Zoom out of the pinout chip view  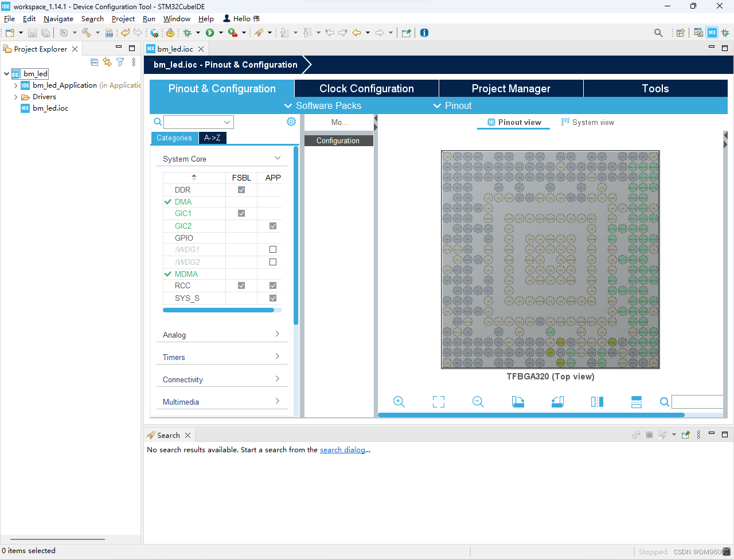pos(478,402)
